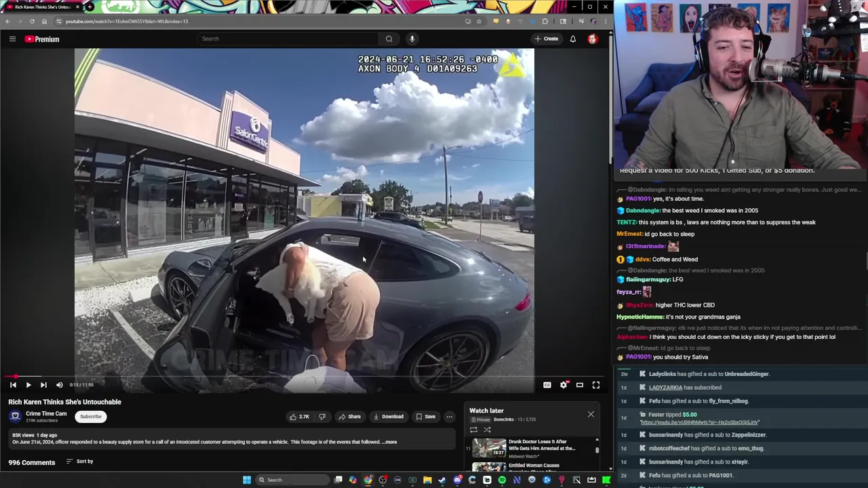Image resolution: width=868 pixels, height=488 pixels.
Task: Toggle shuffle in Watch later playlist
Action: tap(487, 430)
